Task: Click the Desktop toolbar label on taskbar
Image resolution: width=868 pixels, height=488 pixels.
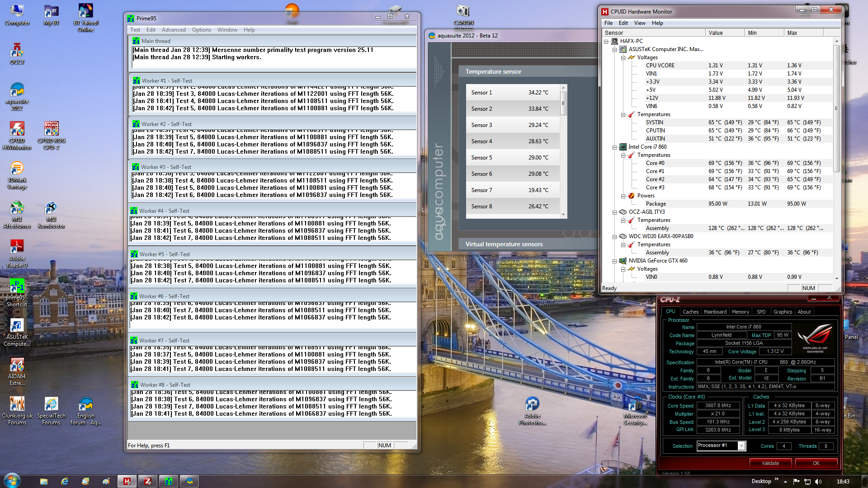Action: pyautogui.click(x=761, y=481)
